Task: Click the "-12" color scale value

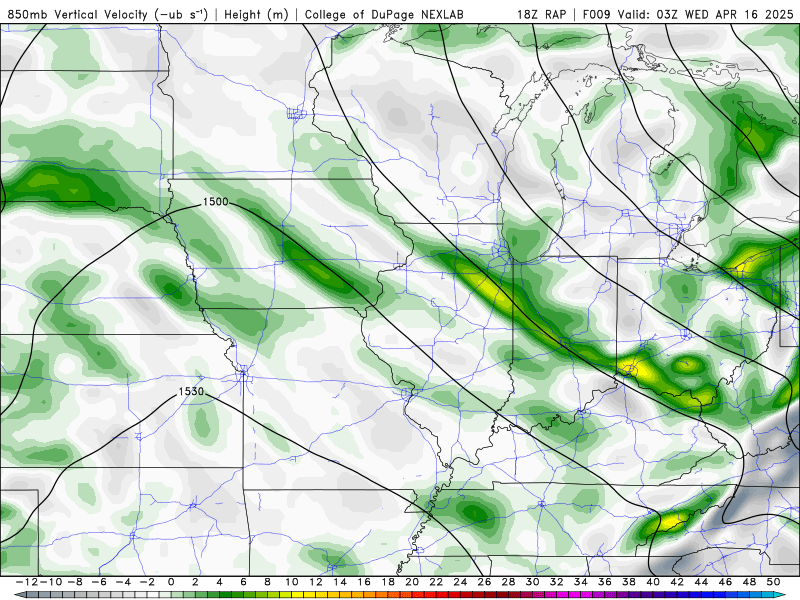Action: coord(27,582)
